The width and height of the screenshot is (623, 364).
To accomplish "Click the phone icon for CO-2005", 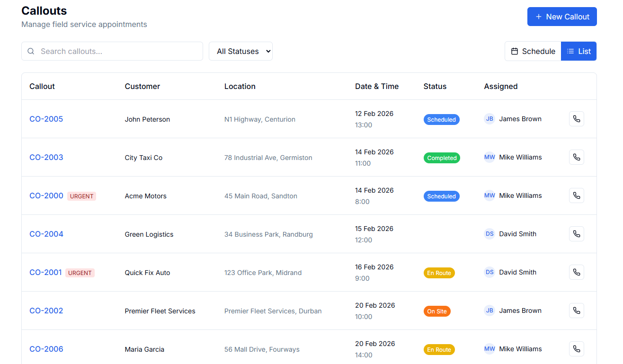I will [576, 119].
